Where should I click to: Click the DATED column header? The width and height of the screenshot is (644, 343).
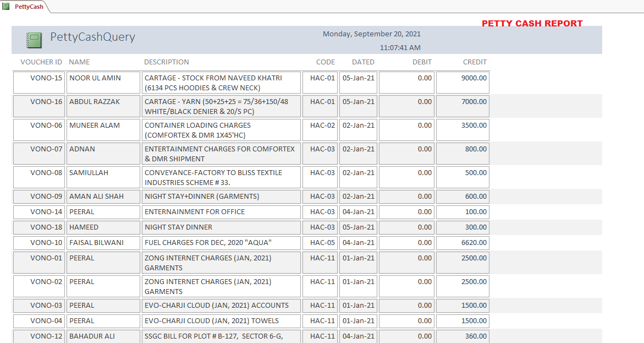click(363, 62)
